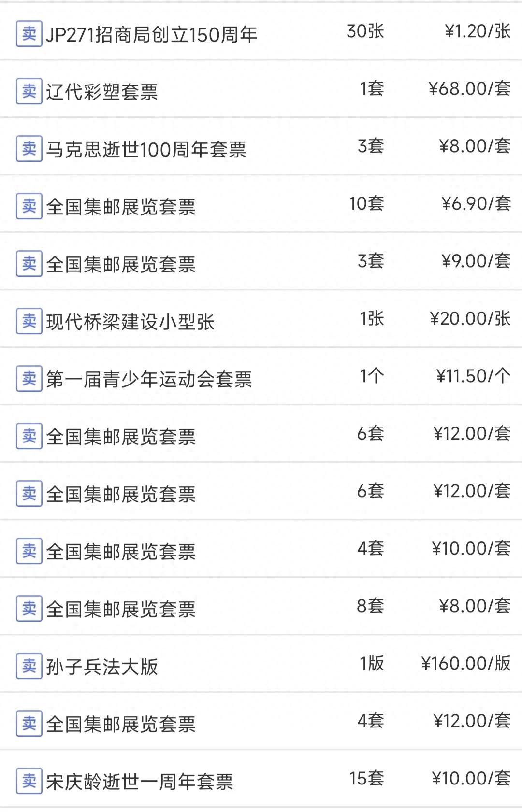Tap the 卖 icon next to 辽代彩塑套票

point(29,91)
